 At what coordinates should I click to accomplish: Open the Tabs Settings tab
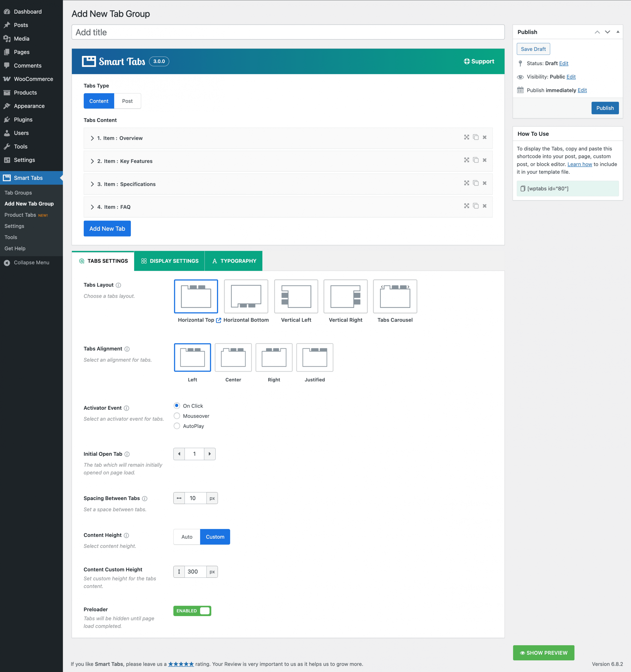pos(103,261)
